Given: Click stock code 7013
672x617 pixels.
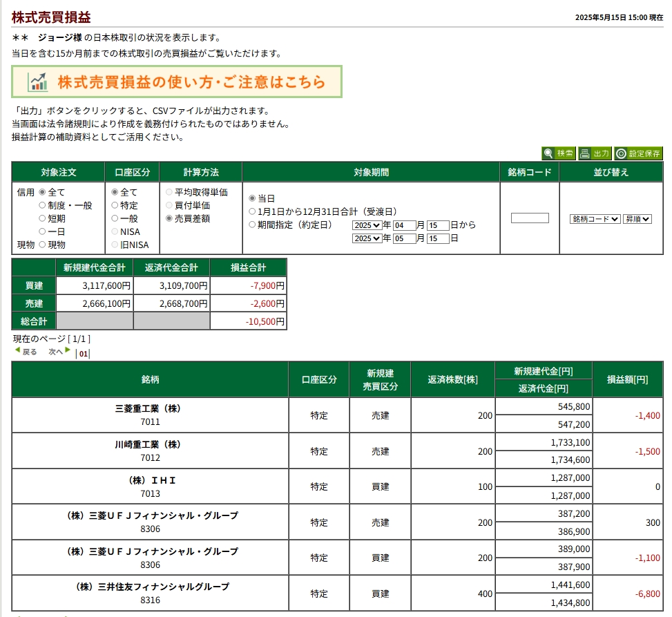Looking at the screenshot, I should (x=150, y=494).
